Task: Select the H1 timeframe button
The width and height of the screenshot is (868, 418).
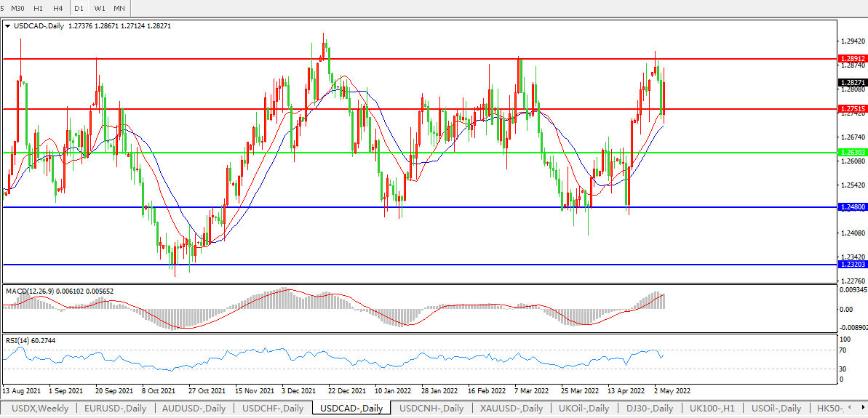Action: click(x=39, y=8)
